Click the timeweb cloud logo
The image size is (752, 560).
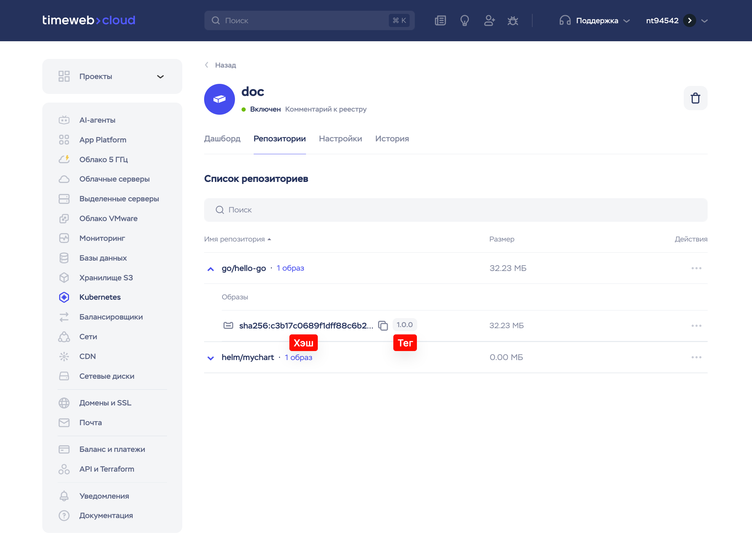89,20
